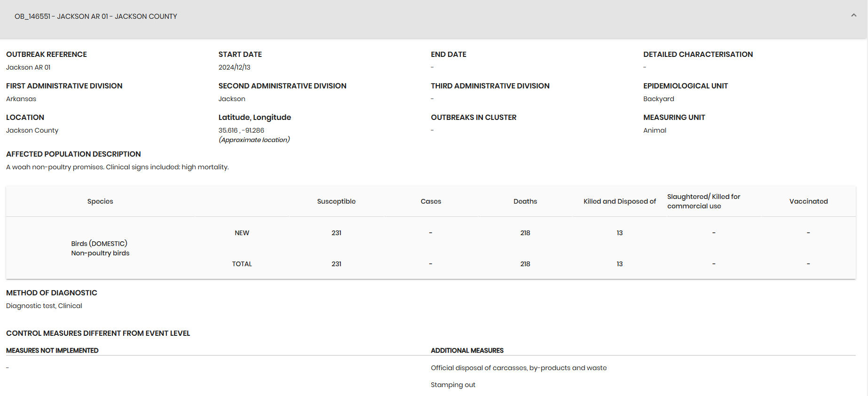Image resolution: width=868 pixels, height=396 pixels.
Task: Click the 'METHOD OF DIAGNOSTIC' heading
Action: (52, 293)
